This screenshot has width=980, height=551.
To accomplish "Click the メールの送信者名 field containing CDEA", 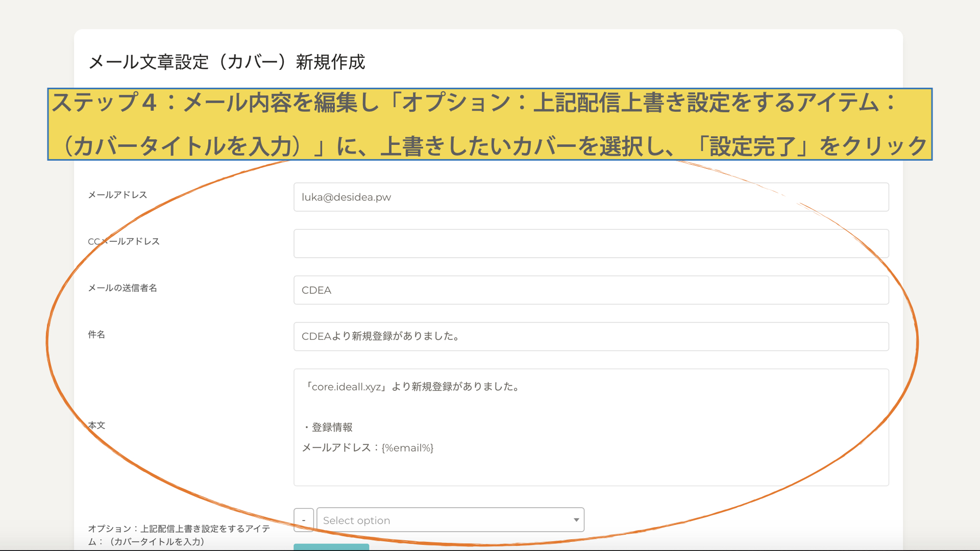I will tap(591, 290).
